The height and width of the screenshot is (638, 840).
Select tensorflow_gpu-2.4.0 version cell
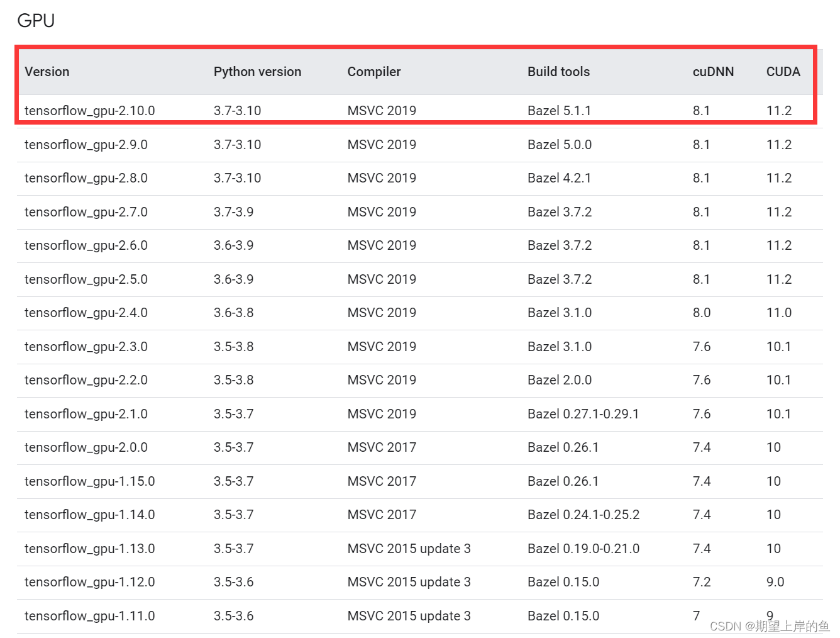[86, 313]
